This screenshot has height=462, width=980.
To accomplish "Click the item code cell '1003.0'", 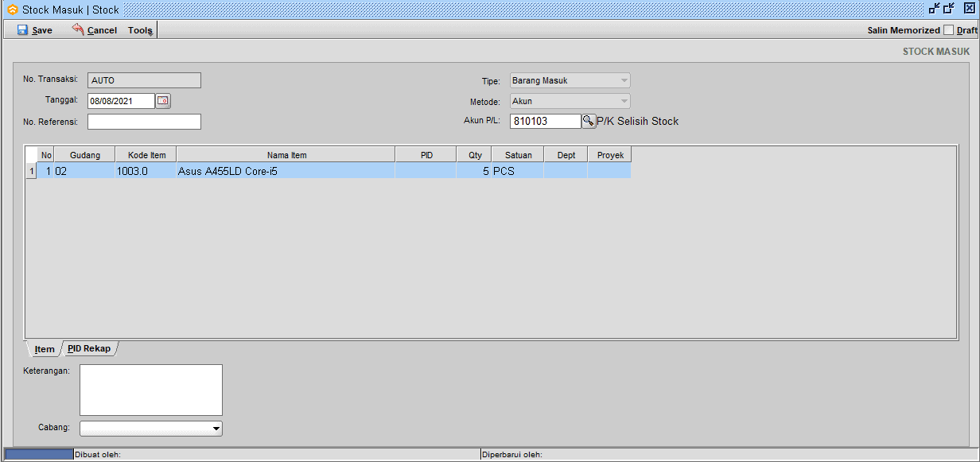I will 146,171.
